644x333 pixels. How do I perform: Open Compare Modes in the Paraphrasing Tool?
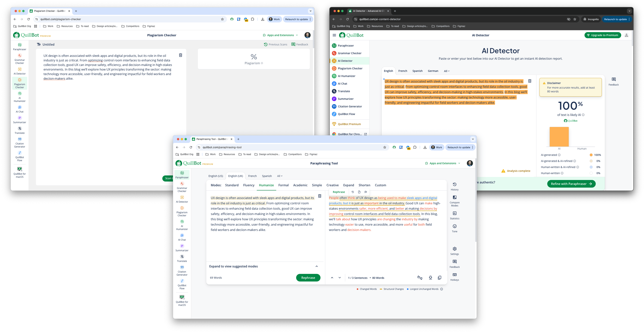[x=454, y=201]
